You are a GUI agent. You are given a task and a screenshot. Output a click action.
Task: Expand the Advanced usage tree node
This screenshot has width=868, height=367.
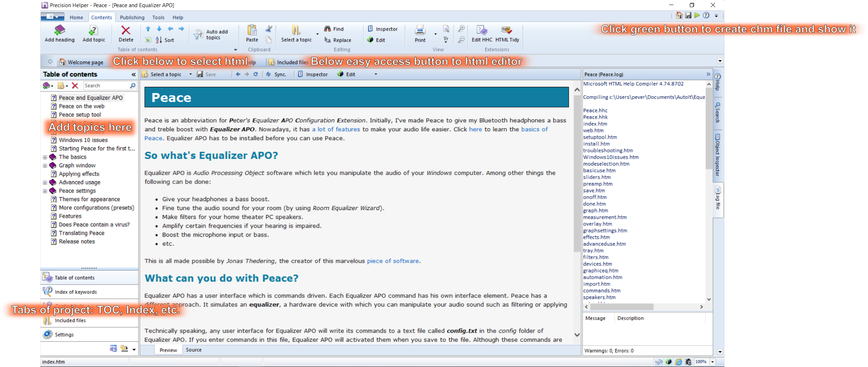(45, 183)
